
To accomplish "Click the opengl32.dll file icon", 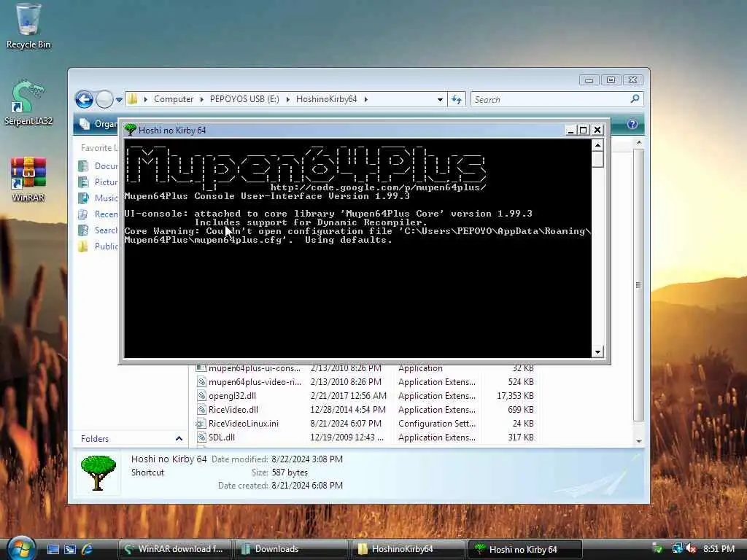I will click(x=201, y=396).
